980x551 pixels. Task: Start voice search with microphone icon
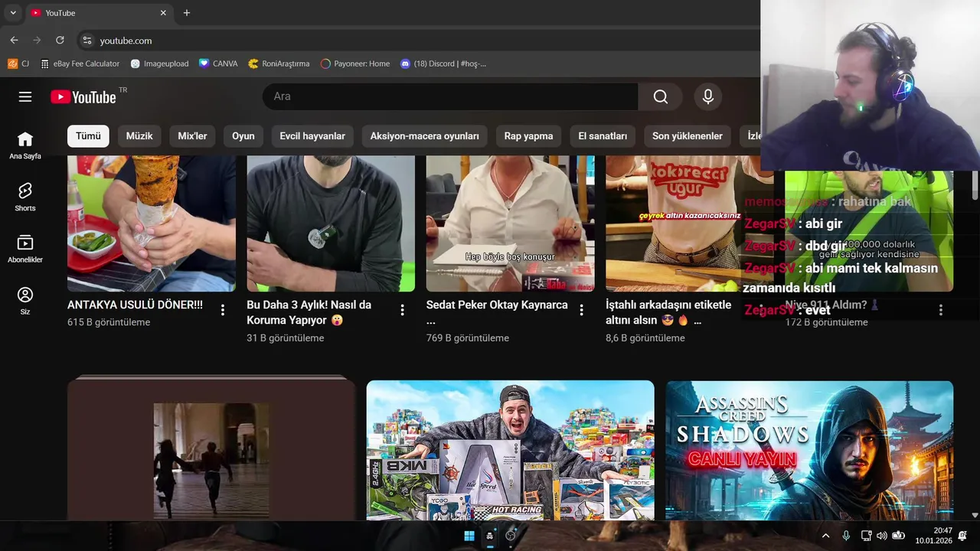click(x=708, y=96)
